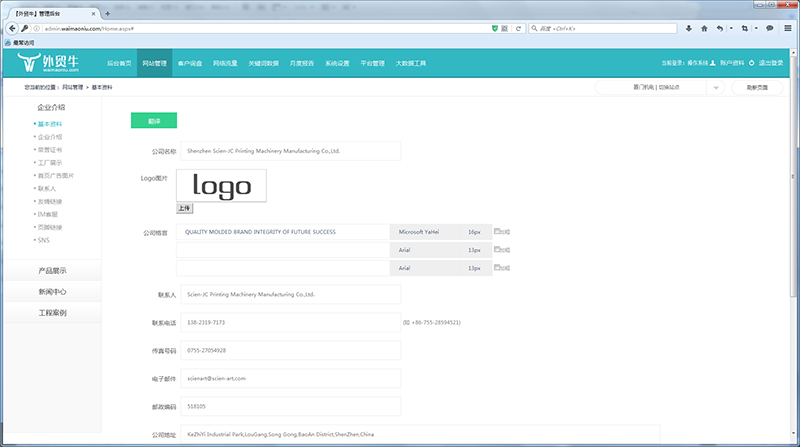Toggle the bold checkbox beside Microsoft YaHei row
This screenshot has width=800, height=447.
click(x=498, y=232)
